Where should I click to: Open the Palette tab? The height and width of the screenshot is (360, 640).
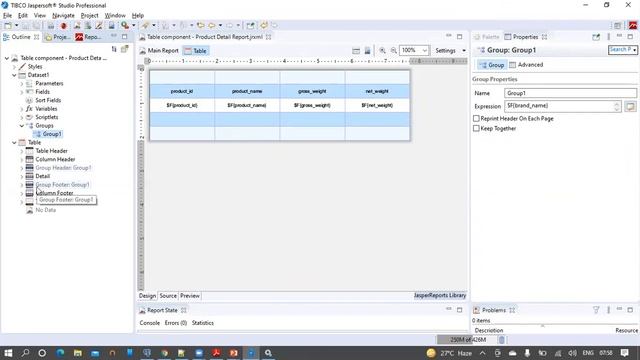[486, 37]
